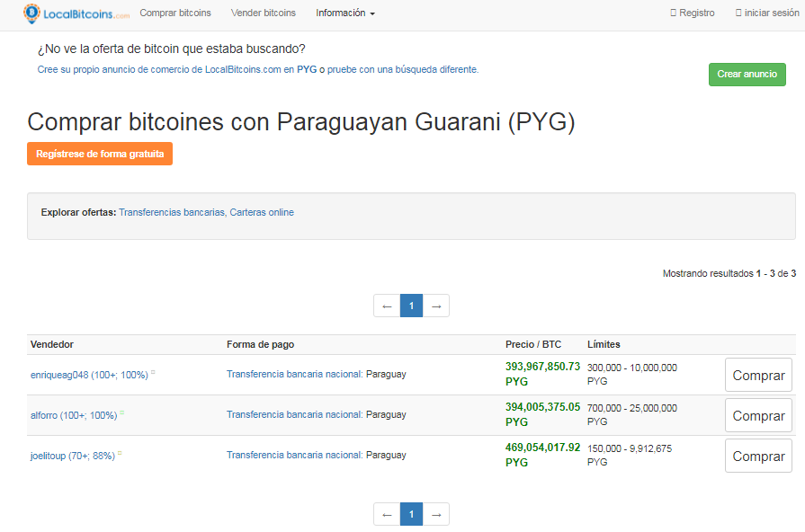Screen dimensions: 805x532
Task: Click online status icon beside joelitoup
Action: [x=120, y=454]
